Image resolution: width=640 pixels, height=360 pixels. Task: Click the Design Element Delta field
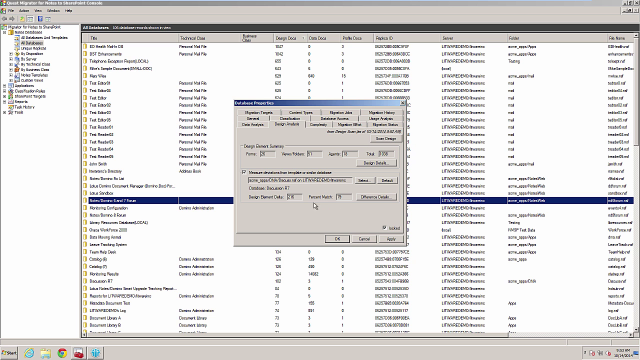294,197
